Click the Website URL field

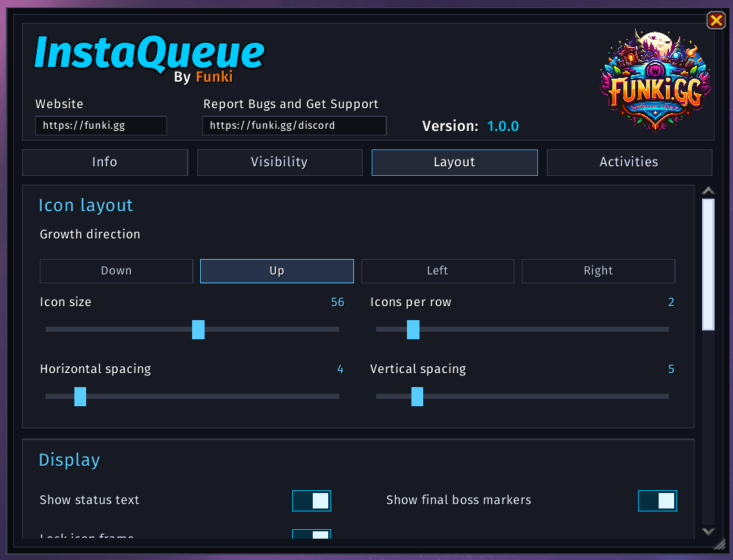click(101, 126)
